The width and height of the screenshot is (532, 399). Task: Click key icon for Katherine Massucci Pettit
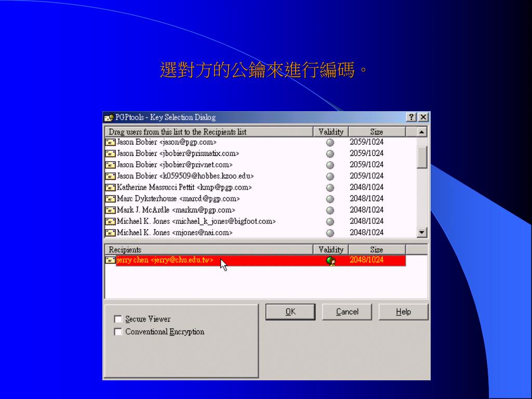coord(110,188)
